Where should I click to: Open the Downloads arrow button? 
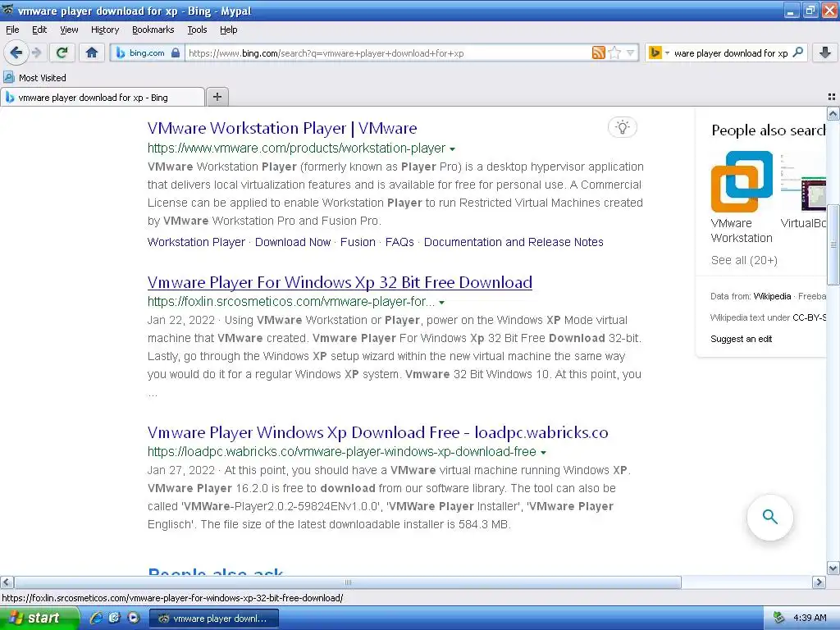pyautogui.click(x=825, y=52)
